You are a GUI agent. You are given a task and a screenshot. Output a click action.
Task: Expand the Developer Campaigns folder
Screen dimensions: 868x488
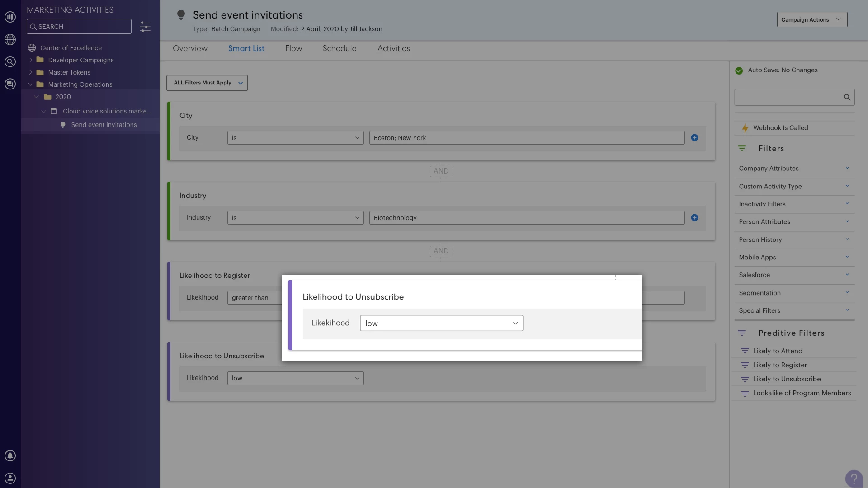[31, 60]
